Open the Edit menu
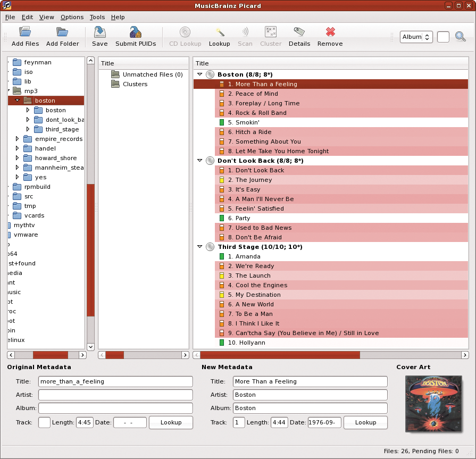The height and width of the screenshot is (459, 476). pyautogui.click(x=27, y=17)
